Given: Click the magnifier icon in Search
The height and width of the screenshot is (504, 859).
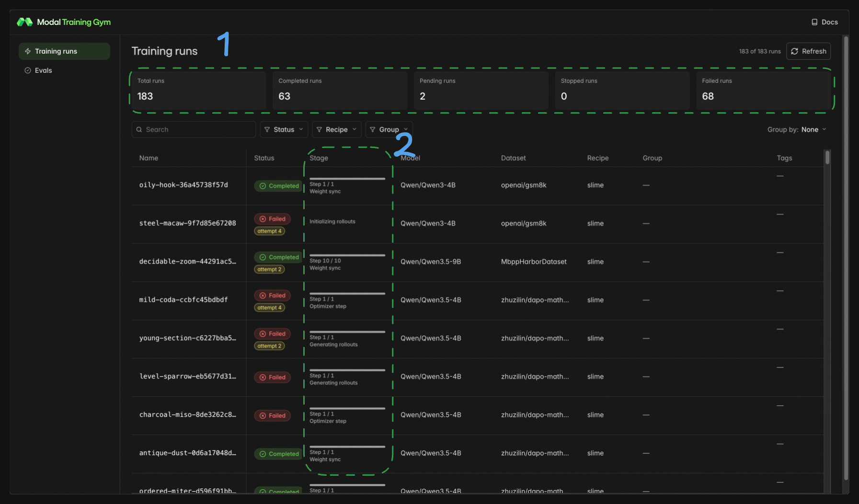Looking at the screenshot, I should (x=139, y=129).
